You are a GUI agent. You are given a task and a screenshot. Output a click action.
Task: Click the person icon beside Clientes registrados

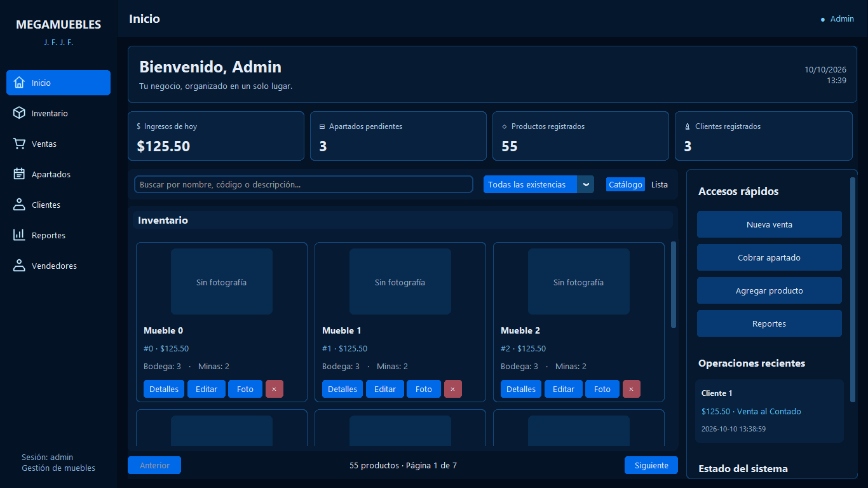coord(687,126)
